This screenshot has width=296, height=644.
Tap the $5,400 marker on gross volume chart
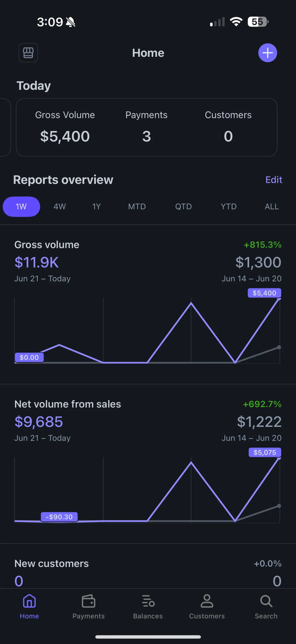(x=264, y=293)
